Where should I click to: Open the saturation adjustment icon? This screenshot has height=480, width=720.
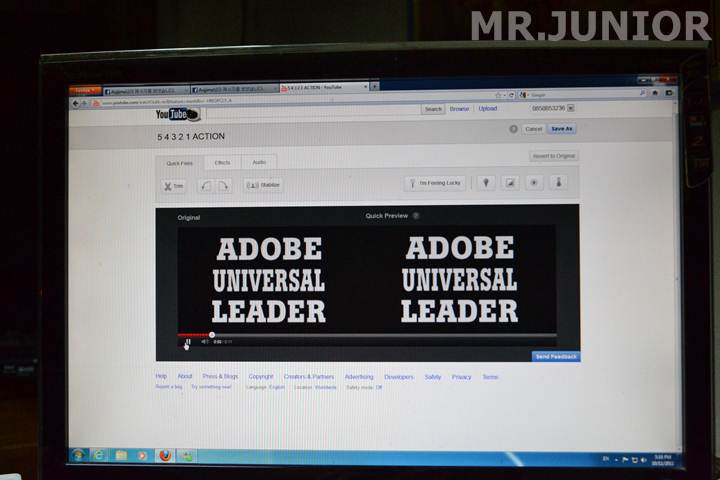(x=534, y=182)
